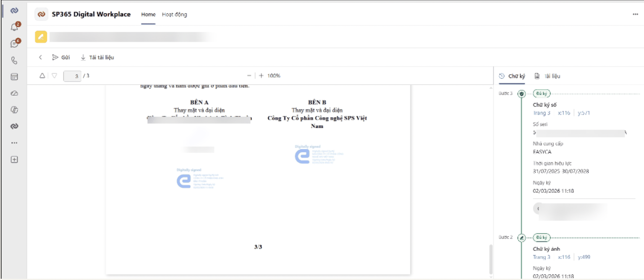This screenshot has height=280, width=644.
Task: Open the Calendar icon in sidebar
Action: (x=14, y=77)
